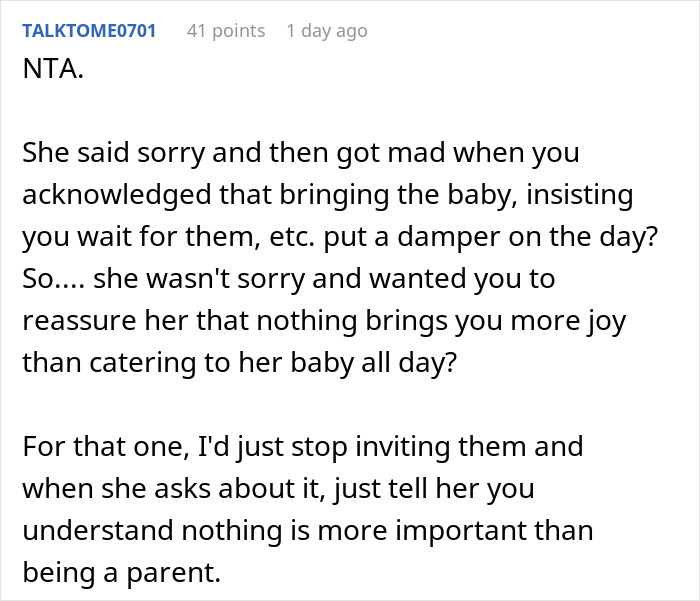
Task: Click the phrase 'For that one,'
Action: click(x=106, y=447)
